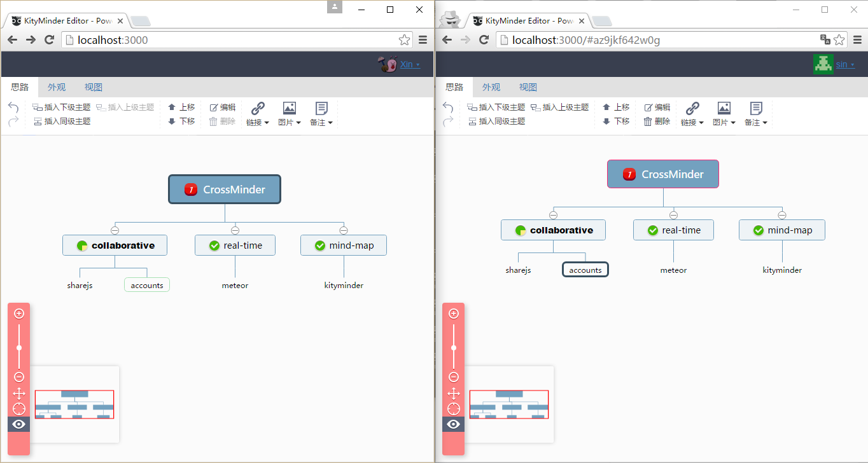The image size is (868, 463).
Task: Toggle navigator preview eye in left window
Action: coord(19,424)
